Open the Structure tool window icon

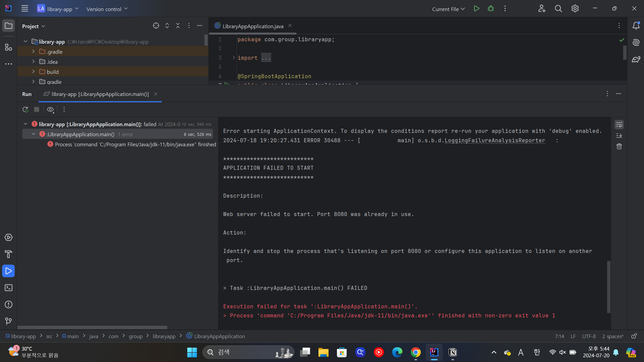[x=8, y=47]
